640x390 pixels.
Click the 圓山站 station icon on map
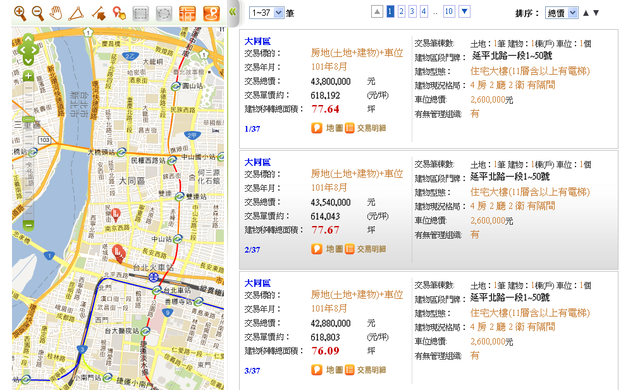tap(176, 86)
